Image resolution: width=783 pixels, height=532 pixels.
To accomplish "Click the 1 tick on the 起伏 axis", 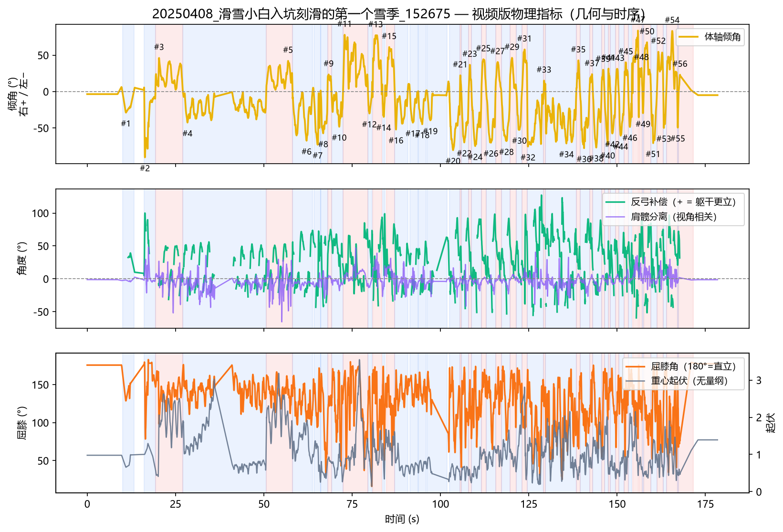I will pos(759,455).
